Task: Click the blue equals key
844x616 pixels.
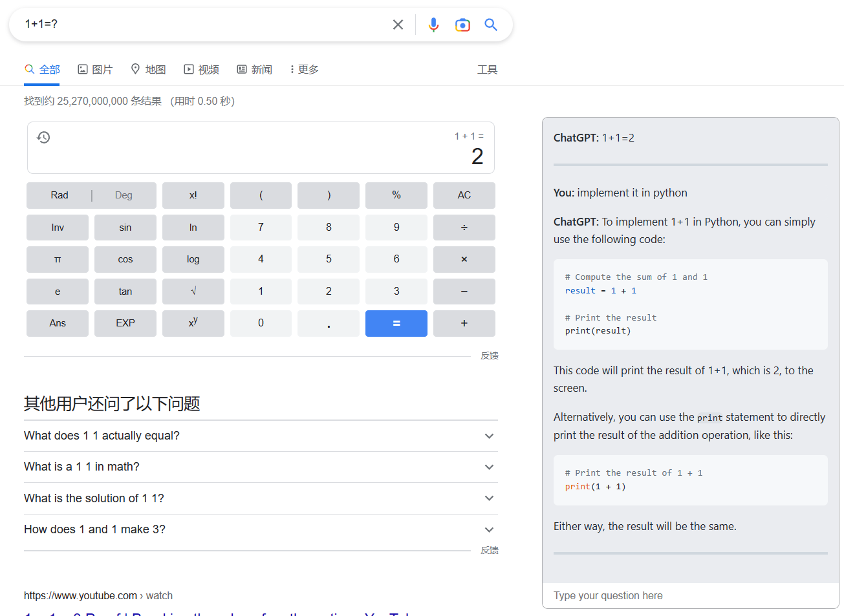Action: pyautogui.click(x=396, y=323)
